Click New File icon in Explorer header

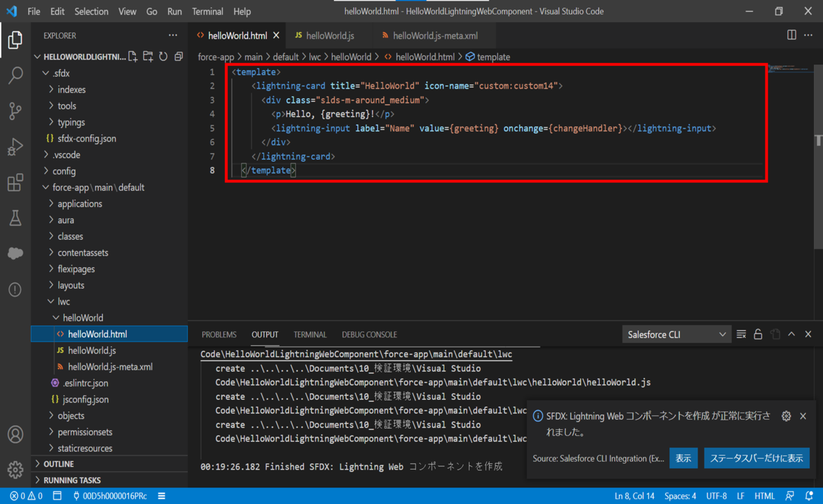[133, 57]
